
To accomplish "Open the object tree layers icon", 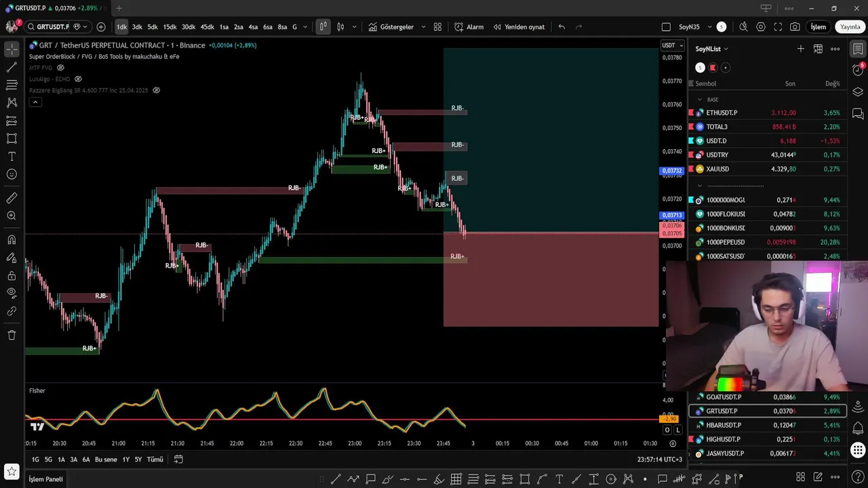I will (x=858, y=92).
